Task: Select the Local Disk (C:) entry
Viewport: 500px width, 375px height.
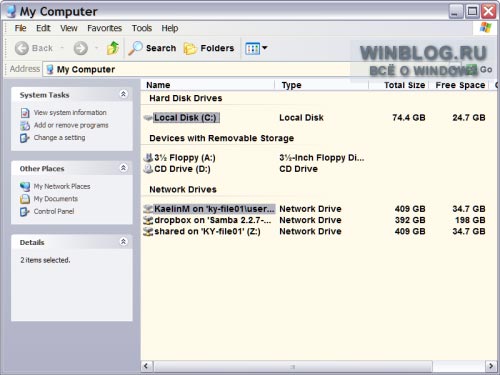Action: point(185,118)
